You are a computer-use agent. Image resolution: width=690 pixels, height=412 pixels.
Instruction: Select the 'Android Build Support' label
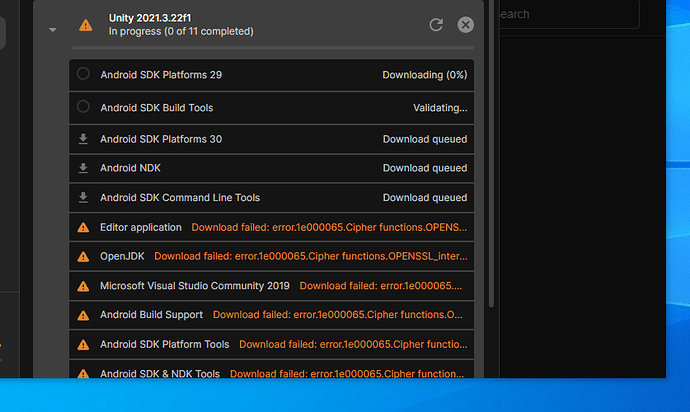(x=151, y=315)
